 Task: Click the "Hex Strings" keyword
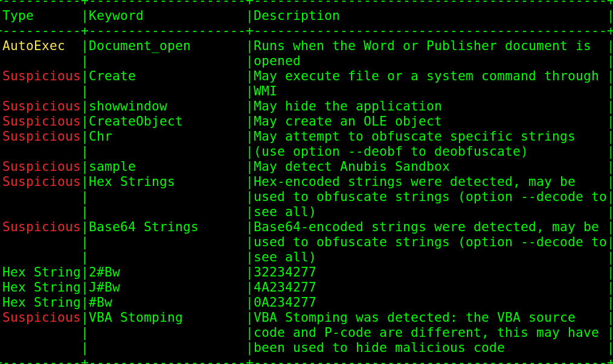click(132, 182)
